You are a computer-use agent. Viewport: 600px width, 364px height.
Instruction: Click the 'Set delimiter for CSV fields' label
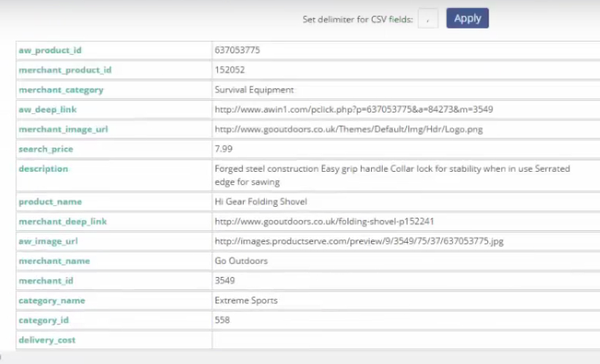(357, 20)
